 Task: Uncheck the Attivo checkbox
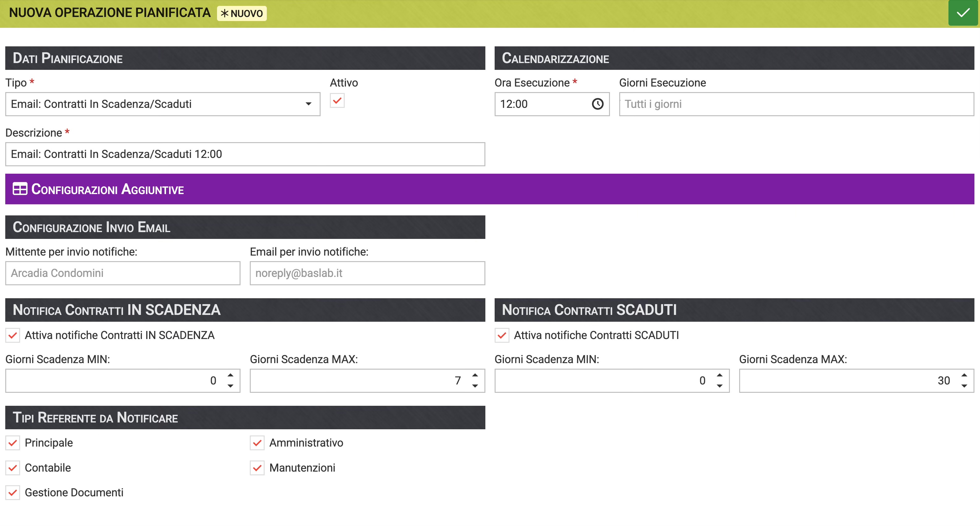point(337,101)
